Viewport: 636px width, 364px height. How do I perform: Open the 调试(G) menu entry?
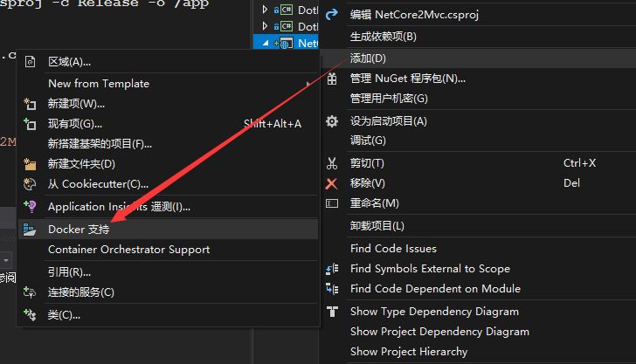pyautogui.click(x=479, y=141)
